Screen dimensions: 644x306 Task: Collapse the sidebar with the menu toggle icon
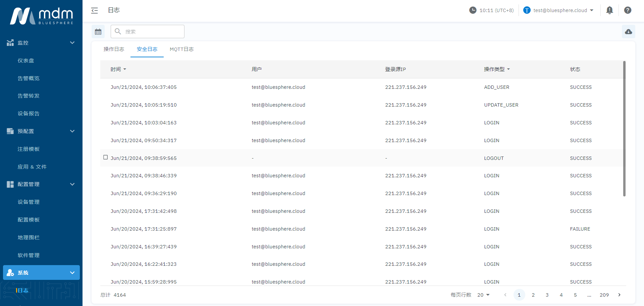(95, 10)
